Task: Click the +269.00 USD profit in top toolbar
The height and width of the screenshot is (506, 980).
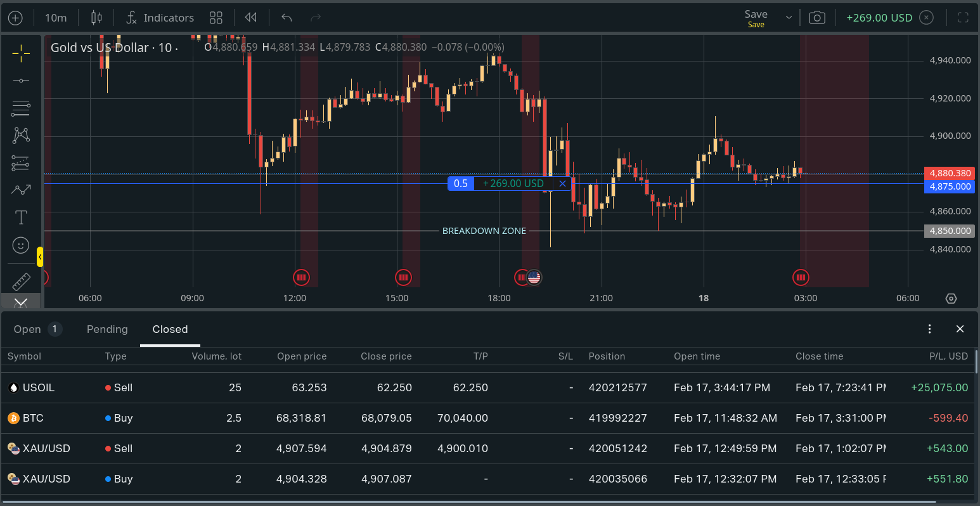Action: (x=879, y=18)
